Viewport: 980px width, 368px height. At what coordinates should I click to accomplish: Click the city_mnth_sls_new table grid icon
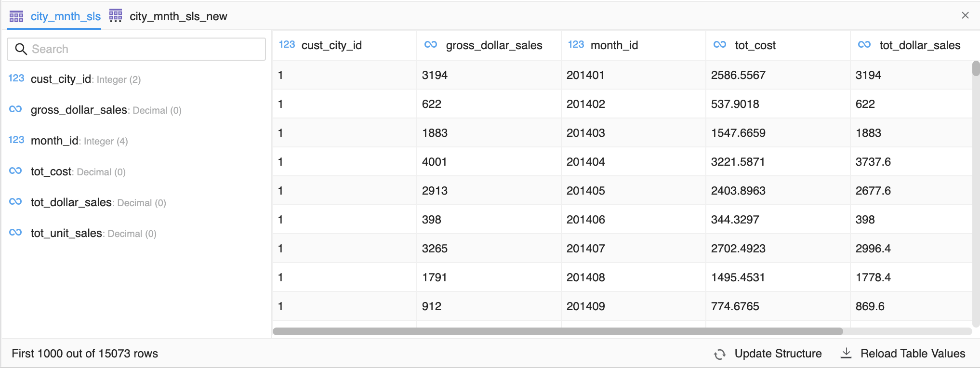click(x=116, y=16)
